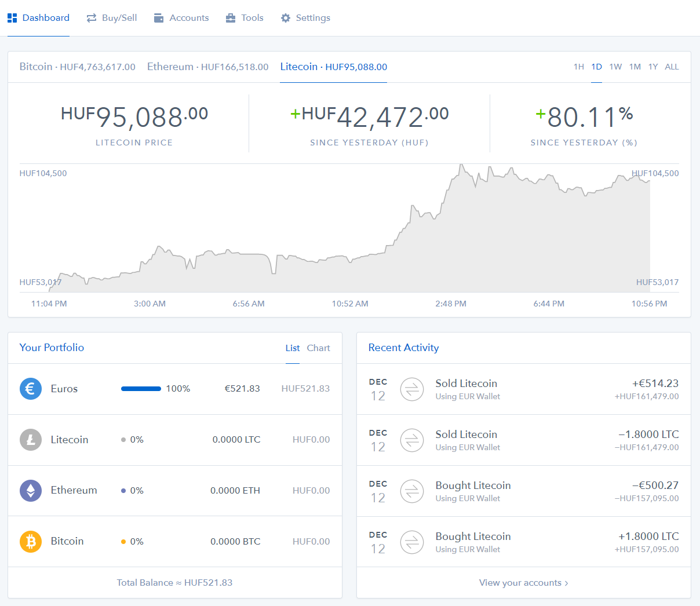This screenshot has width=700, height=606.
Task: Set chart range to 1Y
Action: pyautogui.click(x=653, y=67)
